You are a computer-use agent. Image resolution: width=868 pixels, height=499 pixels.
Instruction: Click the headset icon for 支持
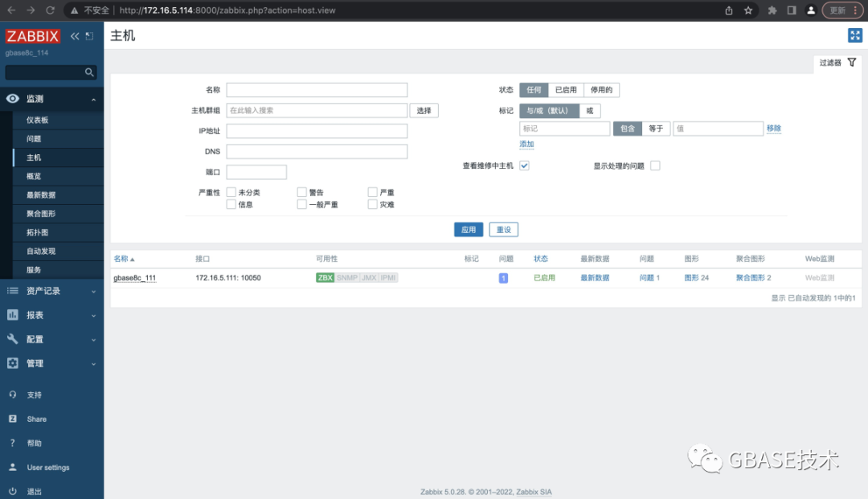13,395
